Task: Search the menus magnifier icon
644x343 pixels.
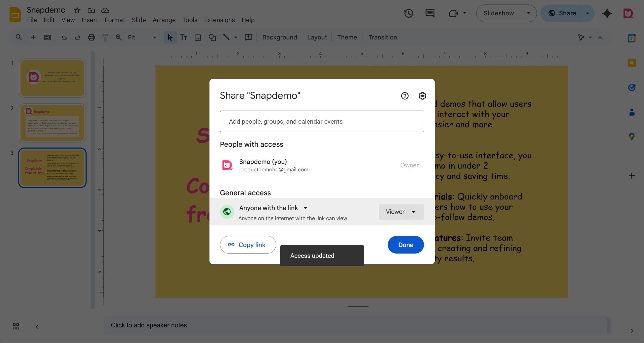Action: pyautogui.click(x=19, y=37)
